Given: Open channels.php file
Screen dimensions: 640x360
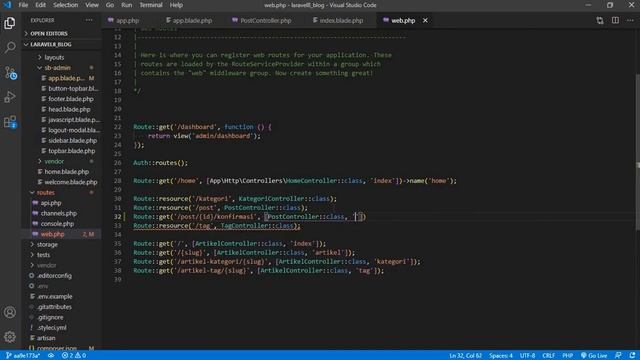Looking at the screenshot, I should pyautogui.click(x=59, y=213).
